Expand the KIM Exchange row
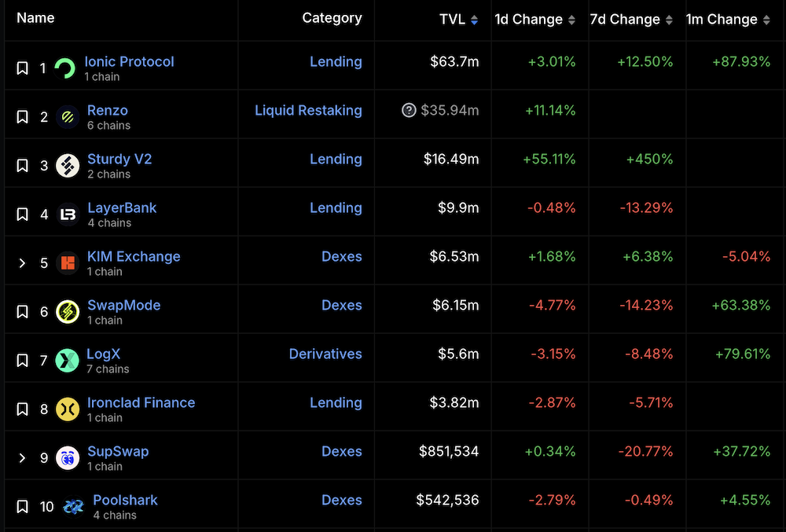 point(23,263)
